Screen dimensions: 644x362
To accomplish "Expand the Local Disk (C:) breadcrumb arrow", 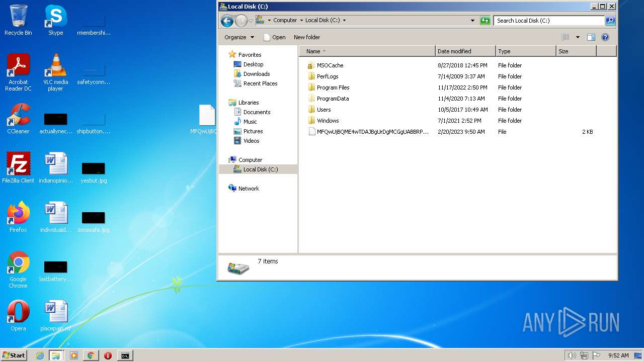I will click(x=344, y=21).
